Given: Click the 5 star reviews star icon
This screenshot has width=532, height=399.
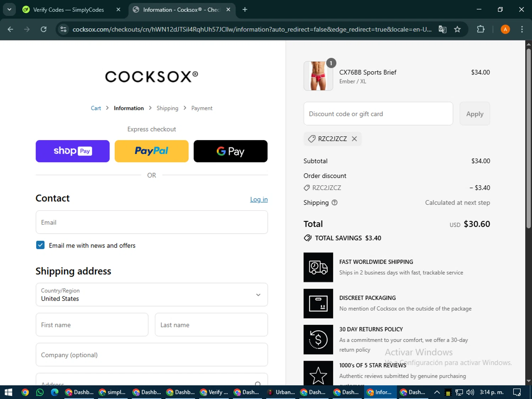Looking at the screenshot, I should [318, 373].
